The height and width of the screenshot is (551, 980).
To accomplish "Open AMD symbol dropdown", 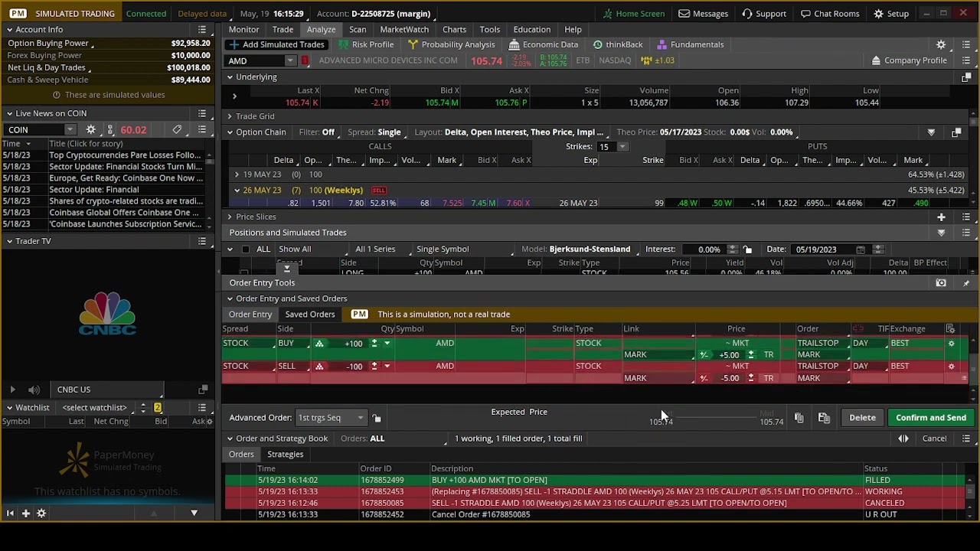I will tap(290, 61).
